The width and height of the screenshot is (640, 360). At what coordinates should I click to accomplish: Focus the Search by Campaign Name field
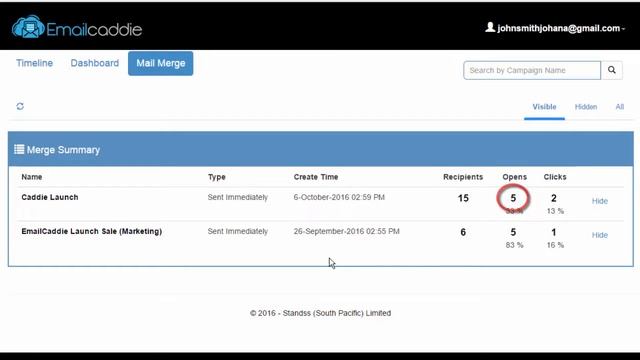click(x=532, y=70)
